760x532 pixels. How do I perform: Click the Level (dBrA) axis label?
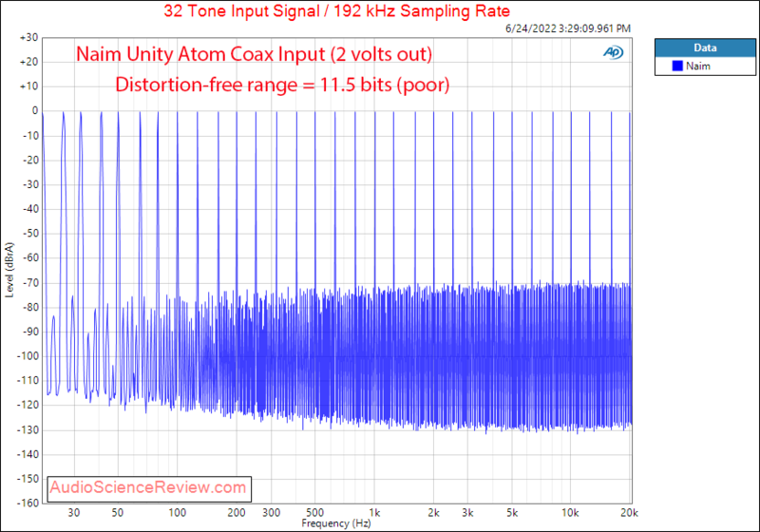click(9, 270)
